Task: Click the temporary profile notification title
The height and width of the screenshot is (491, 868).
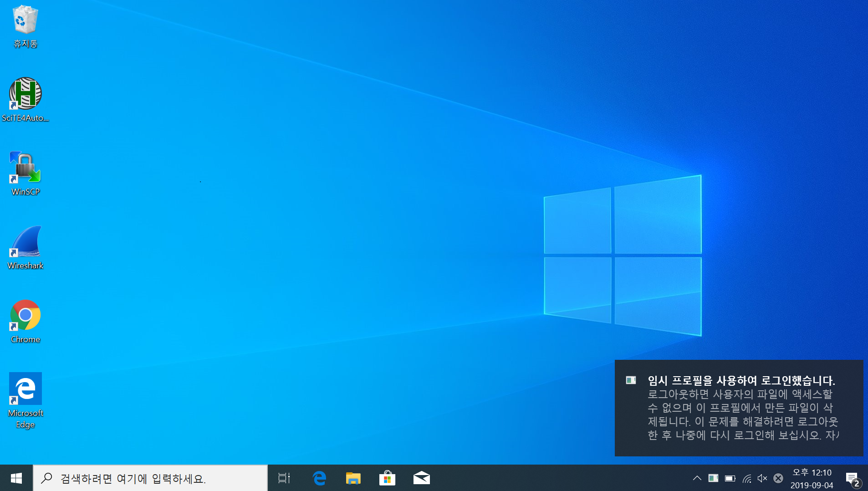Action: tap(741, 380)
